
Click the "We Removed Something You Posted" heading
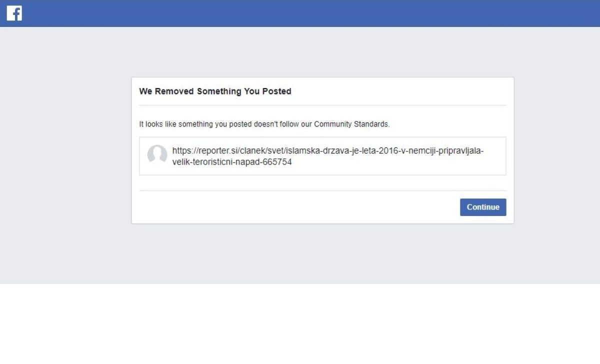click(215, 91)
